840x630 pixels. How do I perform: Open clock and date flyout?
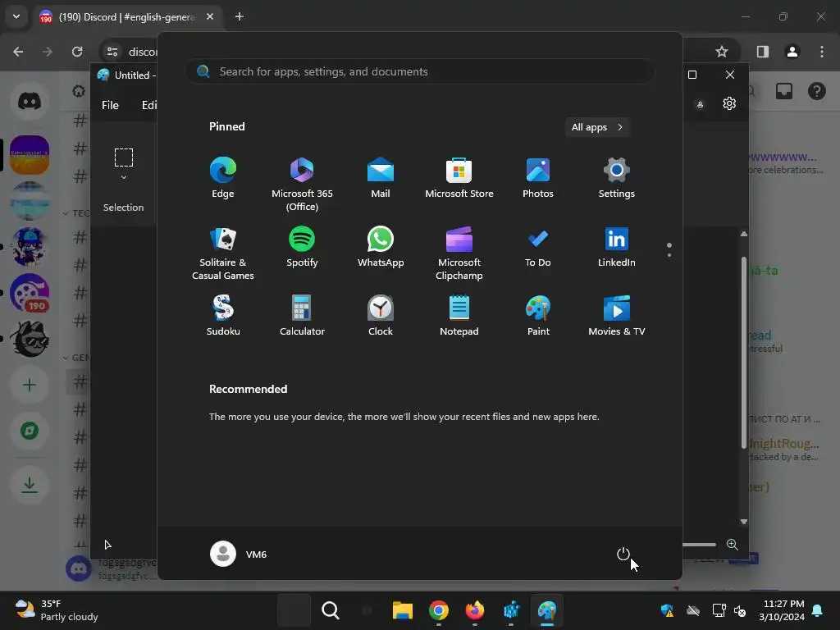pos(782,610)
